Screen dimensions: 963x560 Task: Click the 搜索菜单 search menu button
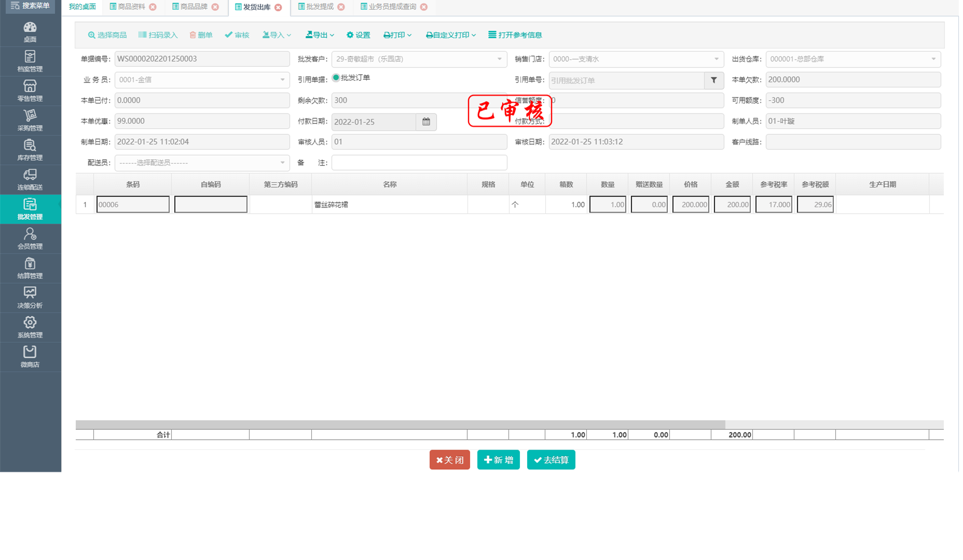(30, 6)
